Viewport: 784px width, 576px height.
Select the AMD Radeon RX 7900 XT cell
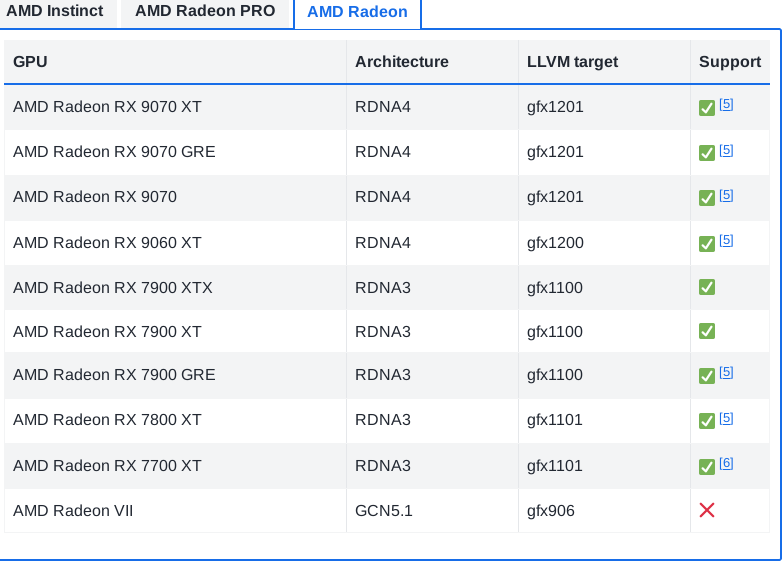point(175,332)
